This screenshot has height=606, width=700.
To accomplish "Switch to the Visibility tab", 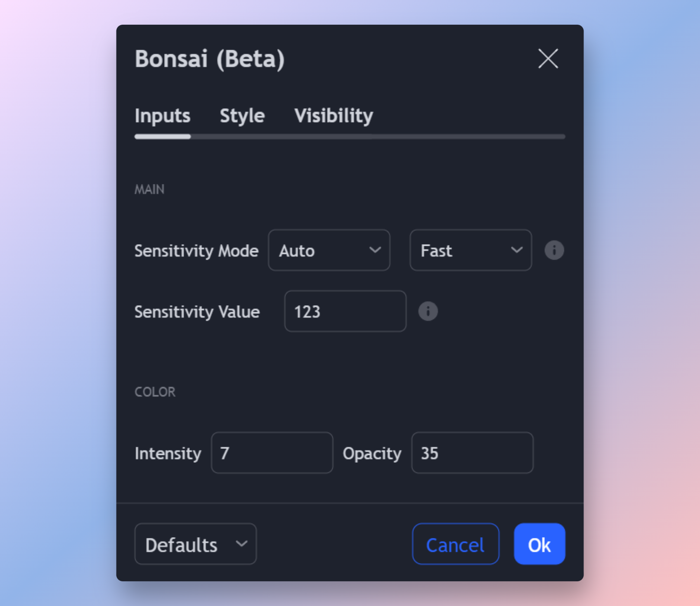I will pyautogui.click(x=334, y=116).
